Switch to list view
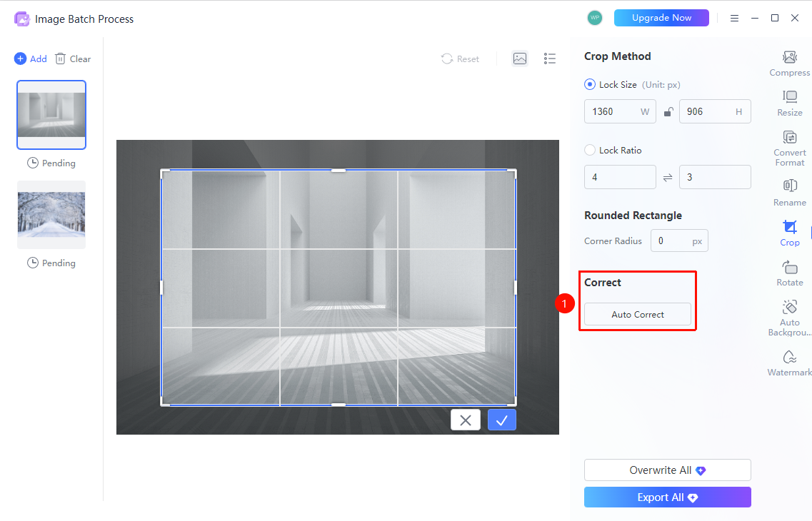The height and width of the screenshot is (521, 812). [x=549, y=59]
